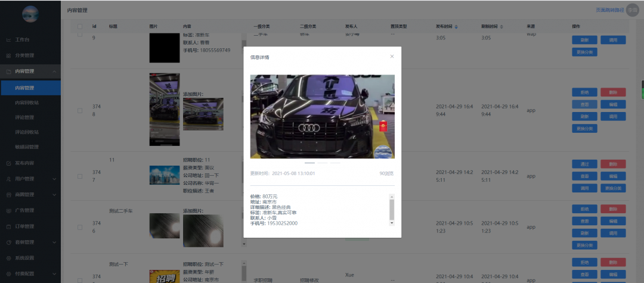
Task: Select first carousel indicator under car photo
Action: pyautogui.click(x=309, y=163)
